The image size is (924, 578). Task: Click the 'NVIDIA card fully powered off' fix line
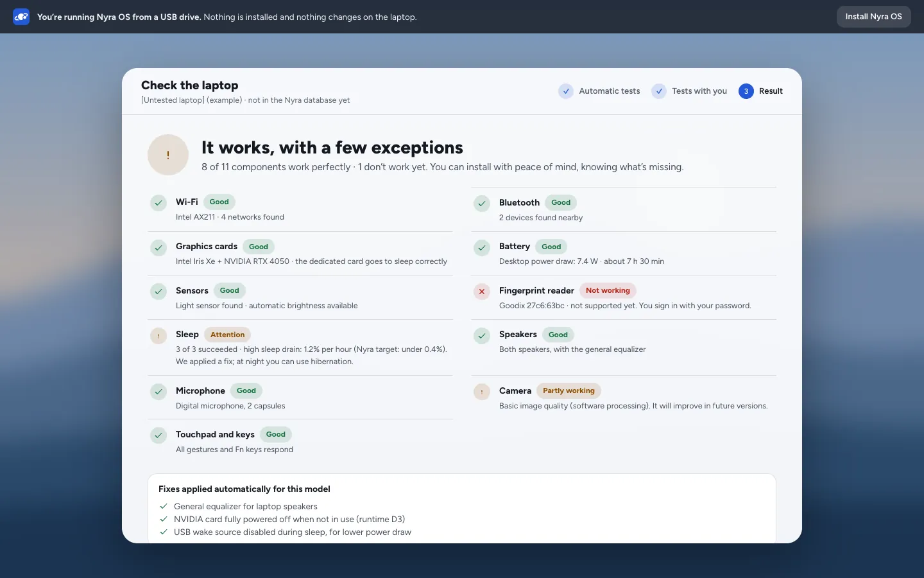[289, 520]
